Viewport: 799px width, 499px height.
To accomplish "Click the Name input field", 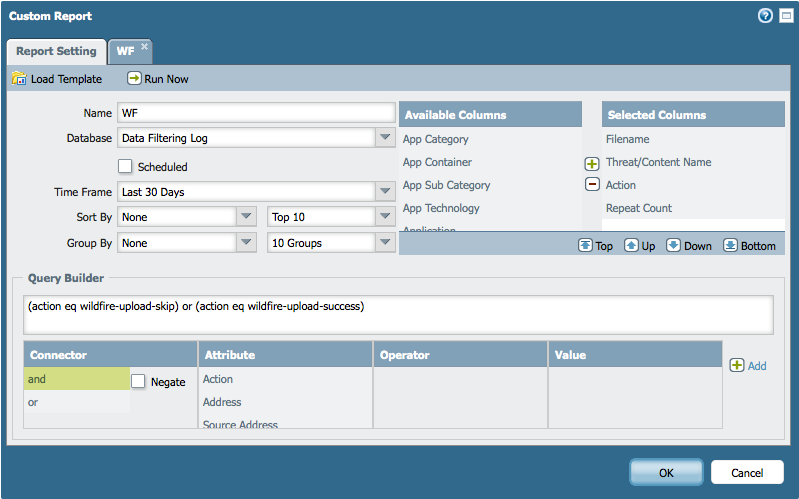I will coord(256,113).
